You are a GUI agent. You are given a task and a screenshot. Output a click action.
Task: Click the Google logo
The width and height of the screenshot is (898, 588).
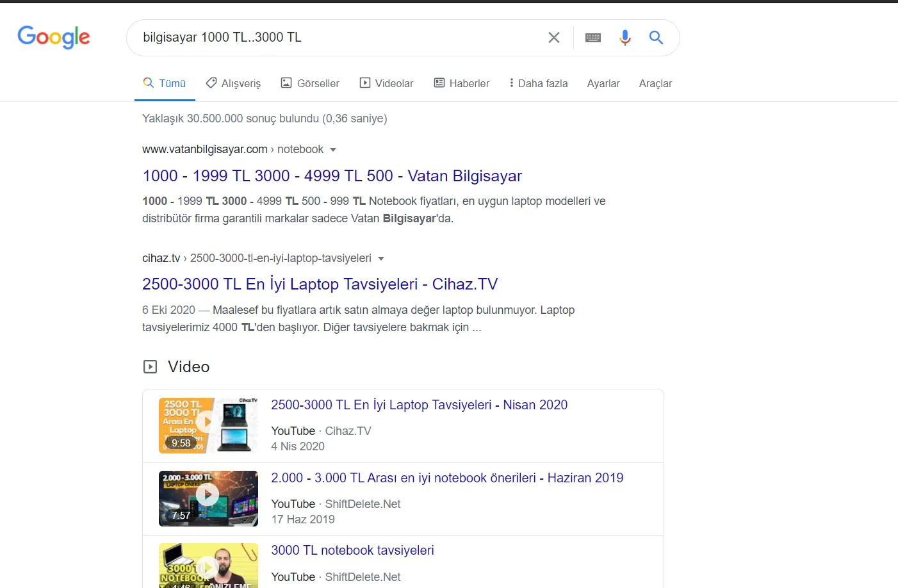point(54,37)
